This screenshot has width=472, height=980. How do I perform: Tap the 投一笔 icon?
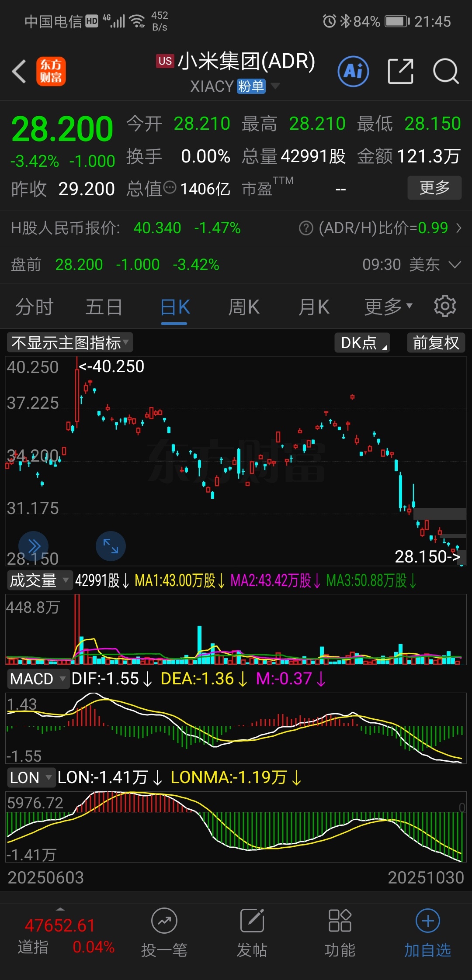point(164,921)
